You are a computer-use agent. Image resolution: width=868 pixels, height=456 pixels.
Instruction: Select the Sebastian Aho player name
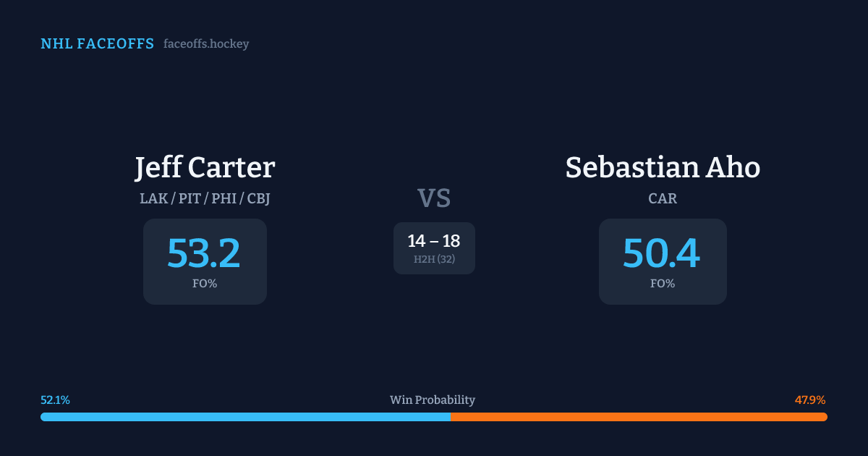click(x=663, y=167)
